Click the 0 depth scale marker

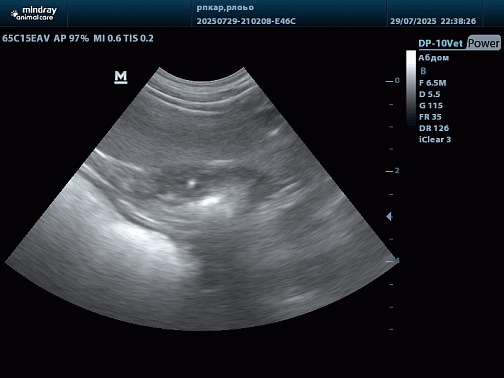[397, 81]
